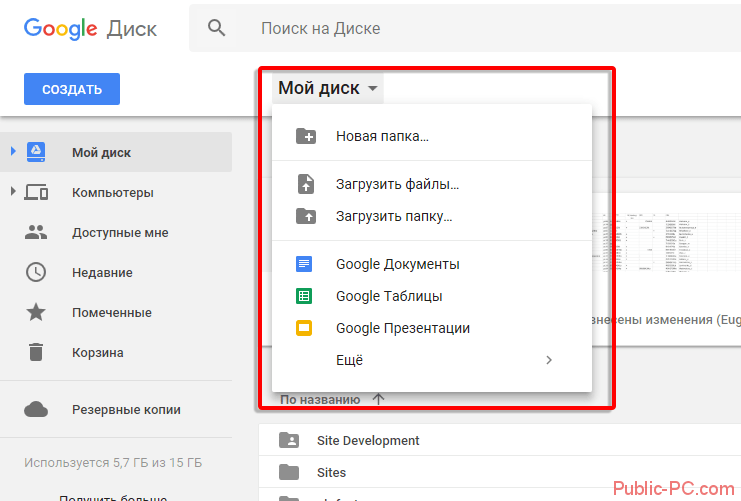Create a new Google Документы file
The width and height of the screenshot is (741, 501).
[432, 264]
